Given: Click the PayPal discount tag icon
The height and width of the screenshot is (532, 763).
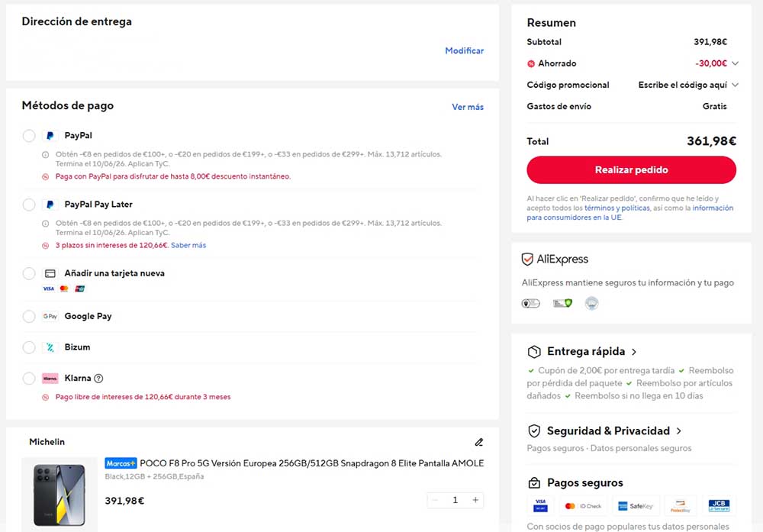Looking at the screenshot, I should pos(45,176).
